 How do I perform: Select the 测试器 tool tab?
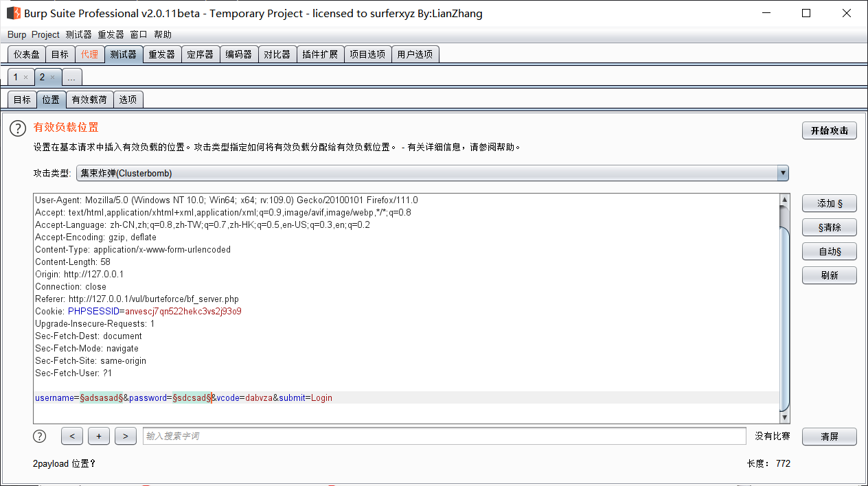click(124, 54)
